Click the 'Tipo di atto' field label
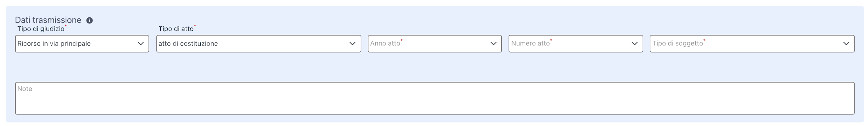Image resolution: width=868 pixels, height=126 pixels. coord(176,29)
